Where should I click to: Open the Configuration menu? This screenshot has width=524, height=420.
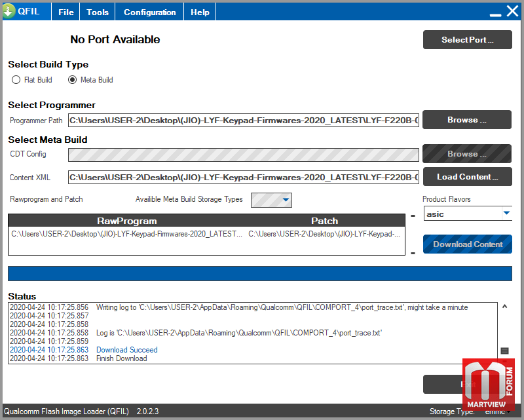coord(150,12)
